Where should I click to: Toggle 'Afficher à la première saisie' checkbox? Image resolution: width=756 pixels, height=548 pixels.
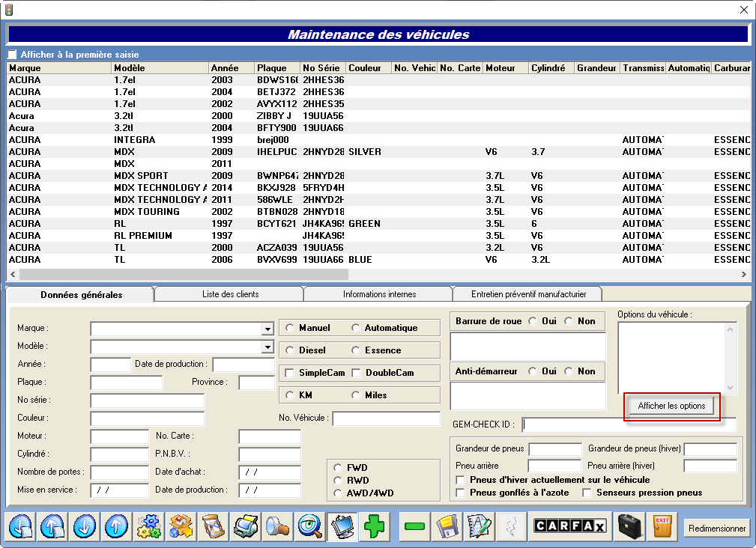coord(12,55)
